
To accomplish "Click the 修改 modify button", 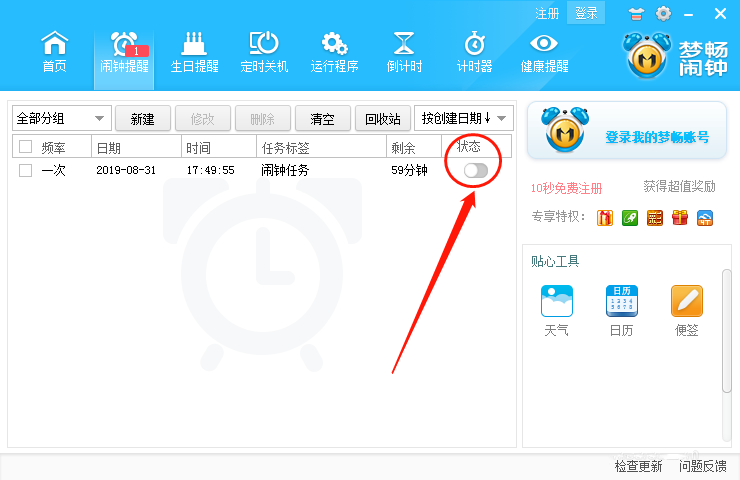I will tap(202, 118).
